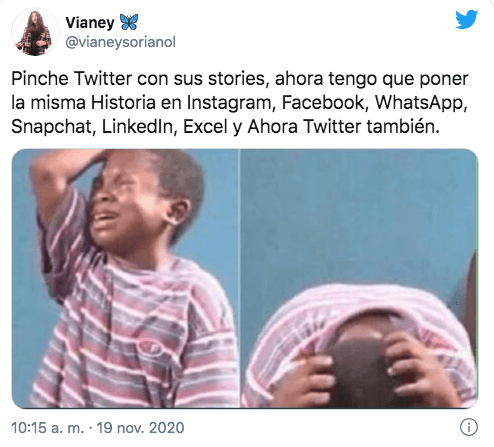Open the tweet info circle icon
Image resolution: width=494 pixels, height=447 pixels.
[469, 427]
